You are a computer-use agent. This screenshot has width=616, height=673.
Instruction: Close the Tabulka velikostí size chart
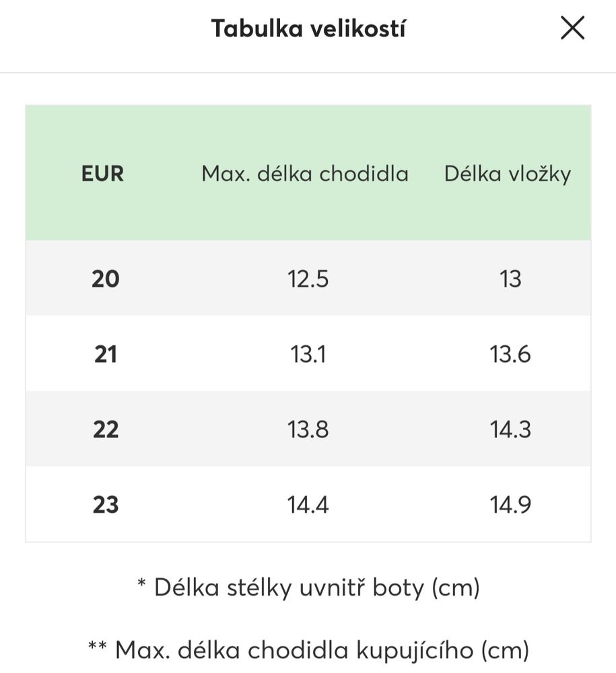[x=572, y=28]
